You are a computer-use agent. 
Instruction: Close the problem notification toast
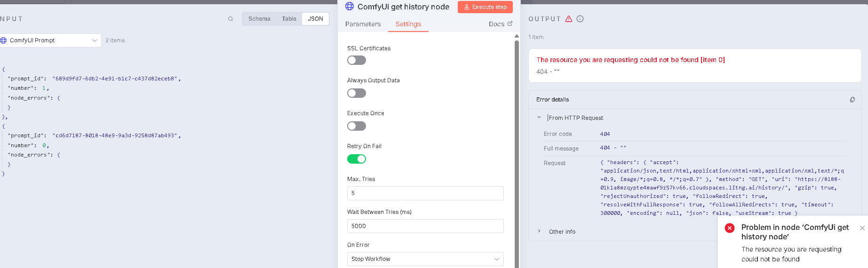coord(862,228)
